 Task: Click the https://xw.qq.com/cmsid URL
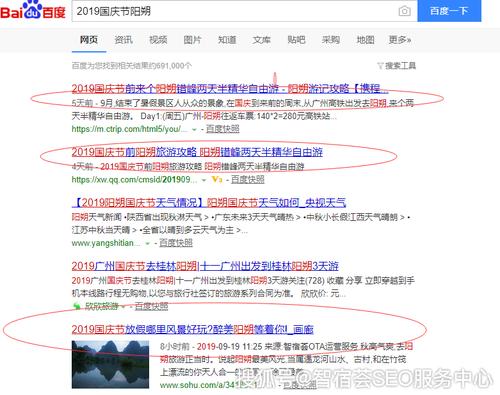point(135,180)
